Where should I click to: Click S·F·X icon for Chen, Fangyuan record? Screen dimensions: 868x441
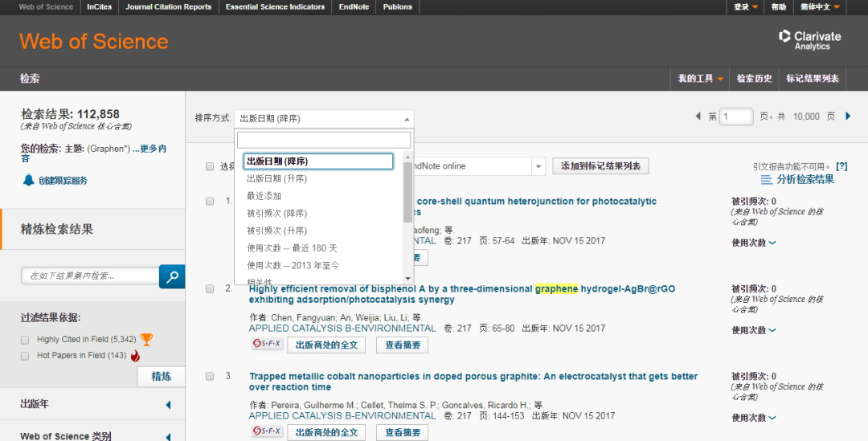[267, 344]
